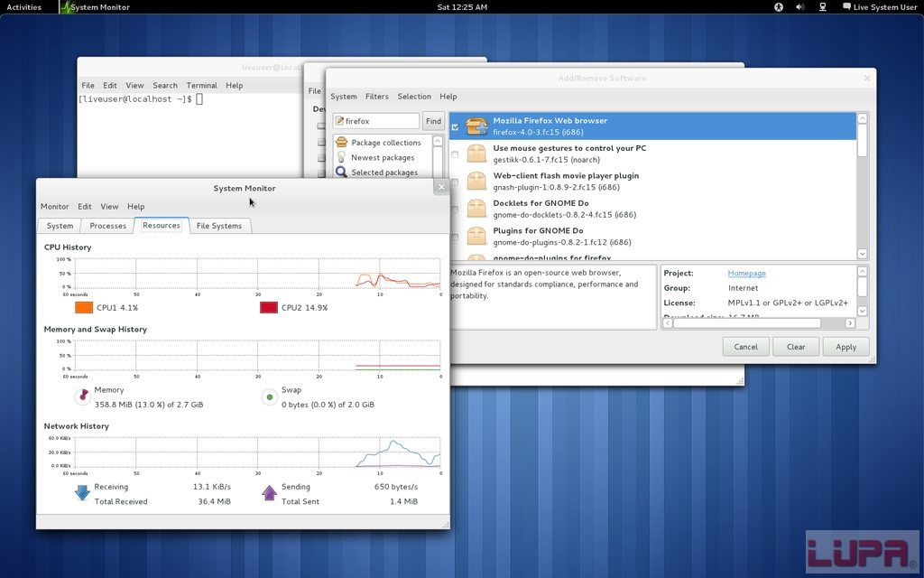This screenshot has width=924, height=578.
Task: Click the orange CPU1 color swatch
Action: coord(84,307)
